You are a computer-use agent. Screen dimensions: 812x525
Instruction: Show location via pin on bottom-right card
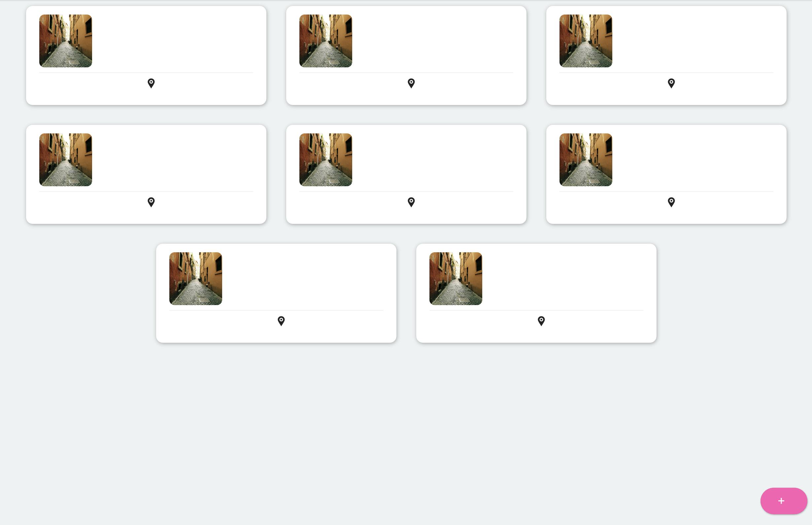pyautogui.click(x=541, y=321)
